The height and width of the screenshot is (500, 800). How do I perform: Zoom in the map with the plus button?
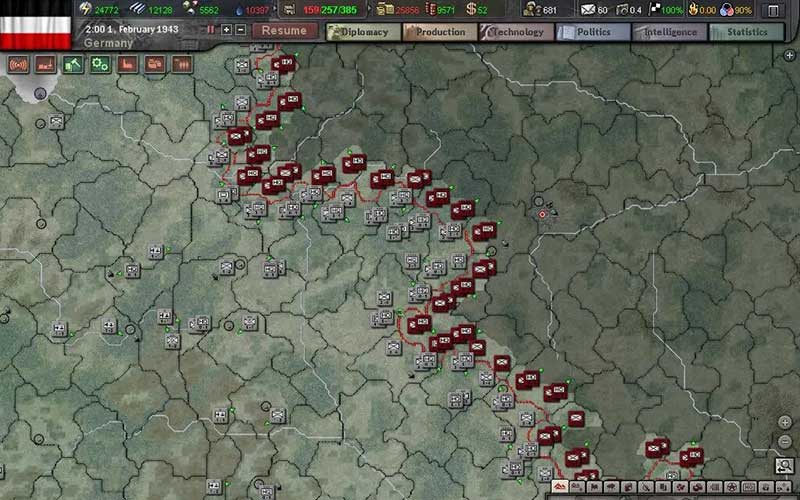(785, 422)
